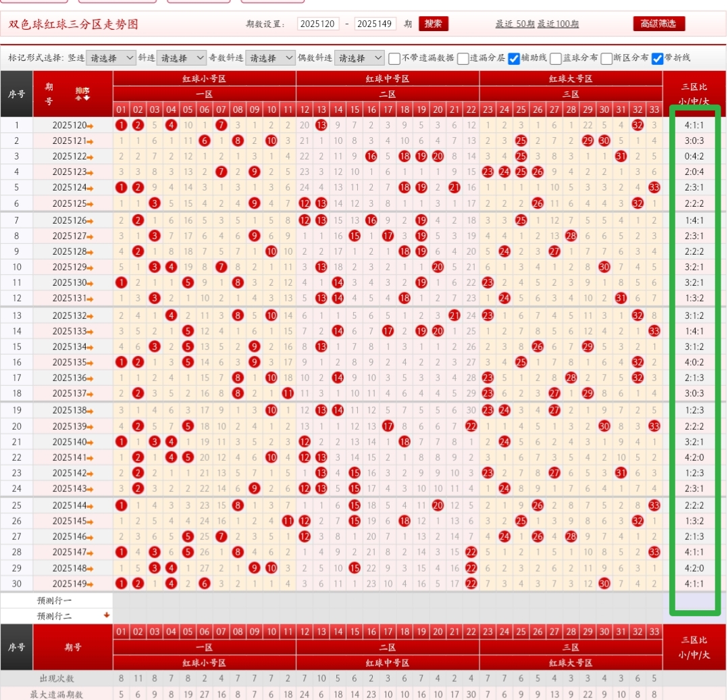Open the 竖连 marker dropdown
This screenshot has width=728, height=700.
(x=111, y=58)
